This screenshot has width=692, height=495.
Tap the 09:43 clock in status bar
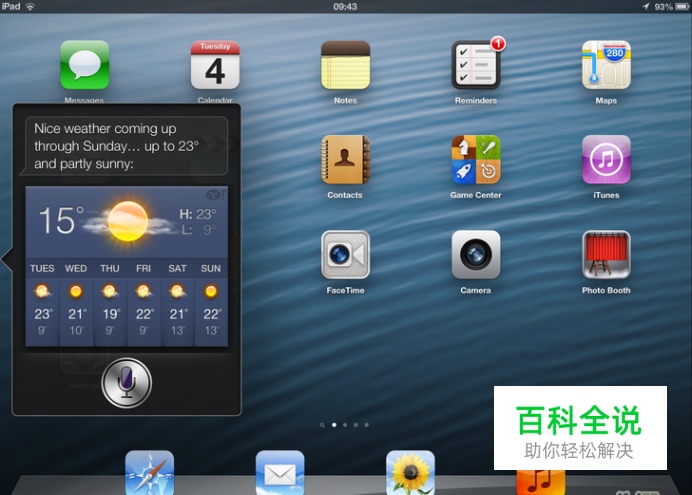tap(345, 7)
